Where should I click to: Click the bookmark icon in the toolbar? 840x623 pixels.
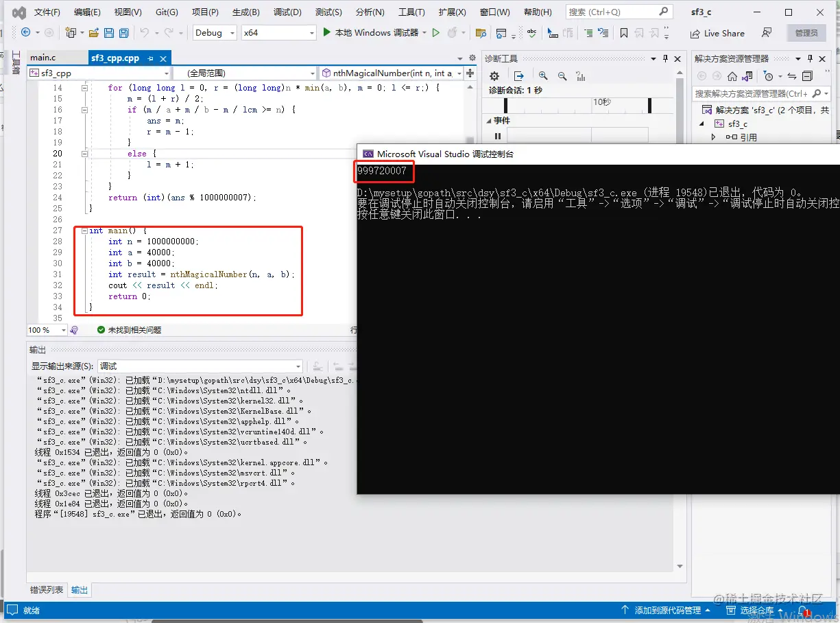(623, 33)
